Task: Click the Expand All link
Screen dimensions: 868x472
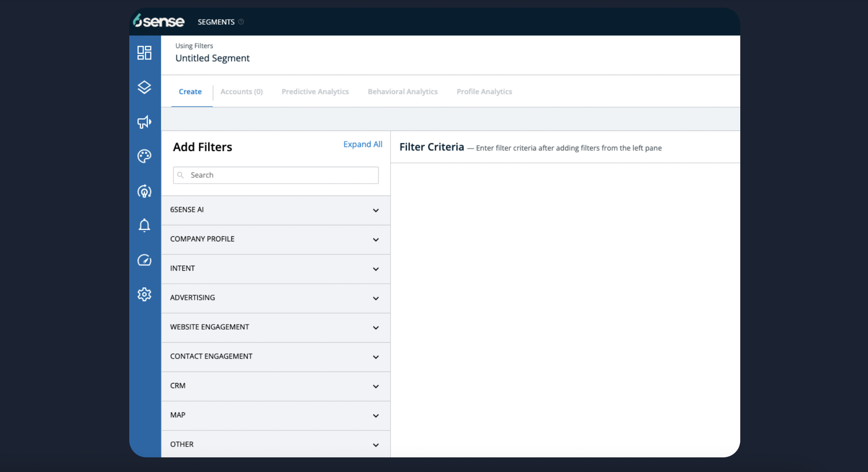Action: pos(362,144)
